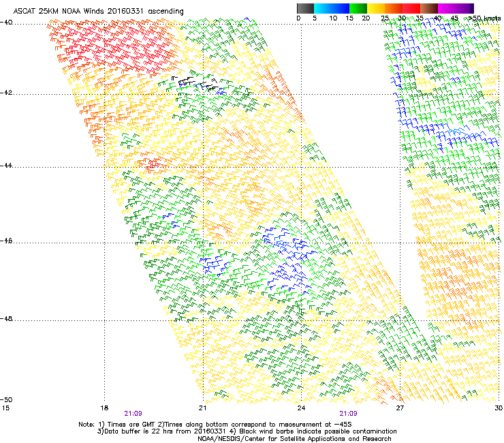Click the '-50' latitude axis label
The image size is (504, 443).
click(x=6, y=399)
